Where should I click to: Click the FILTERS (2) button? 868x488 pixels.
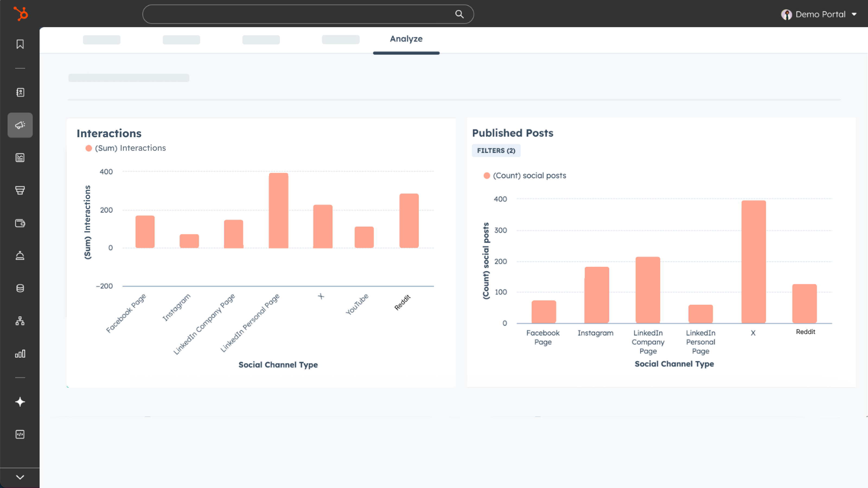[x=496, y=150]
